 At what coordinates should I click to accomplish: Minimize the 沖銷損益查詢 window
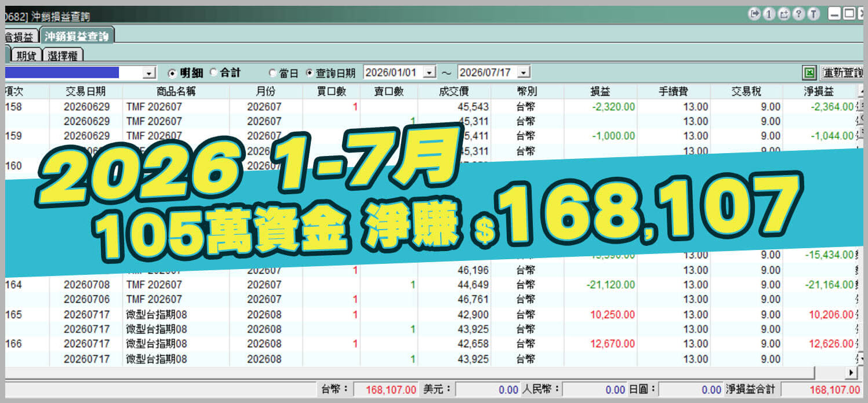pyautogui.click(x=835, y=14)
